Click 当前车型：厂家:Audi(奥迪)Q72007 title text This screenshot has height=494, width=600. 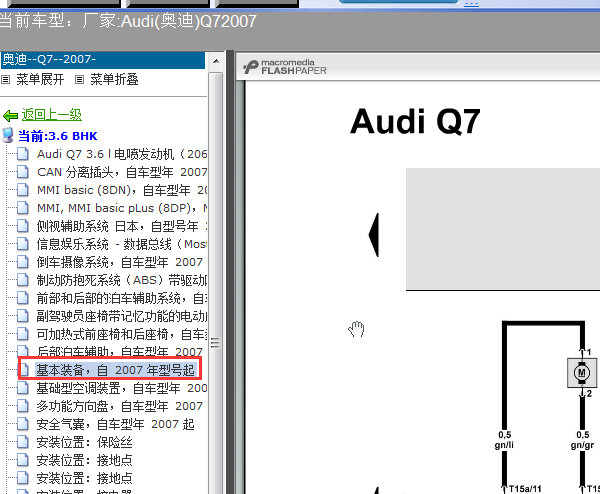(128, 21)
